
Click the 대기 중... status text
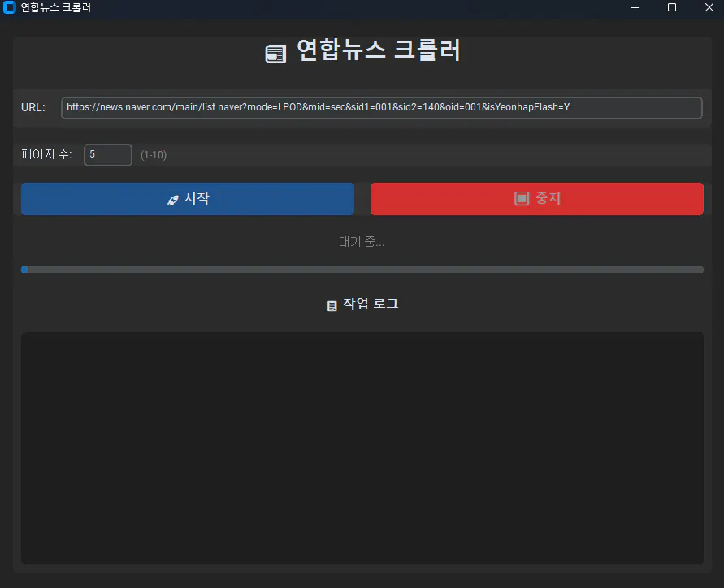pos(362,241)
